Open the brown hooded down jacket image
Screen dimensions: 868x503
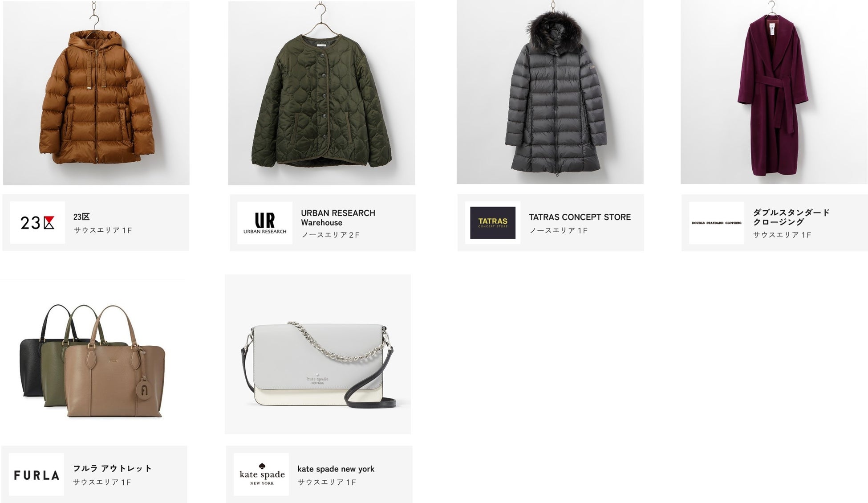coord(96,93)
